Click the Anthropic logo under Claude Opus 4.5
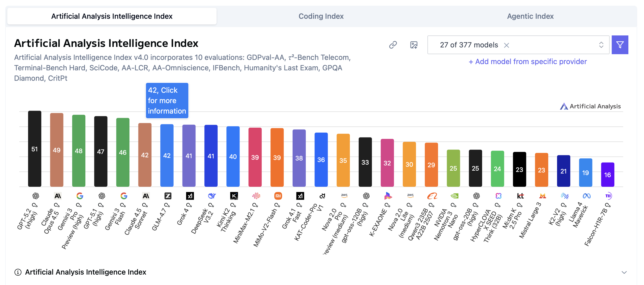The width and height of the screenshot is (644, 285). click(x=58, y=196)
